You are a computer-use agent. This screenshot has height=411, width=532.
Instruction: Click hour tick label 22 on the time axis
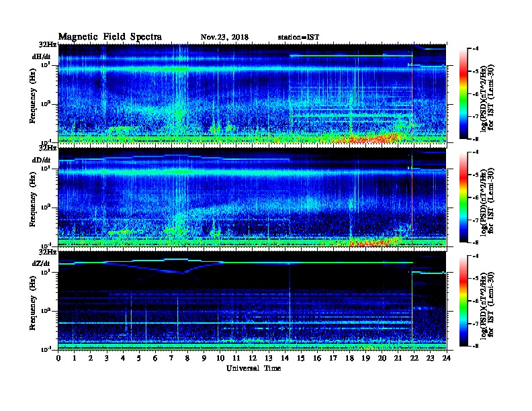(x=414, y=359)
